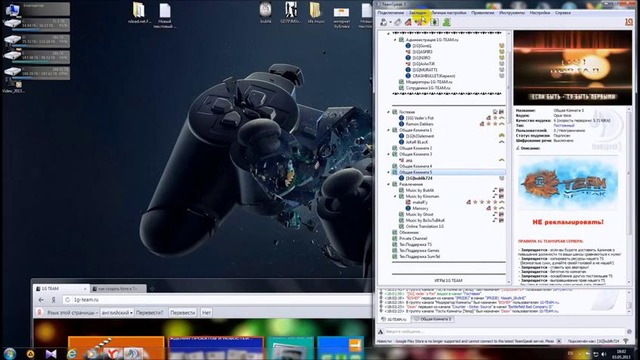Click the 1G logo at toolbar right
The width and height of the screenshot is (640, 360).
[x=629, y=22]
